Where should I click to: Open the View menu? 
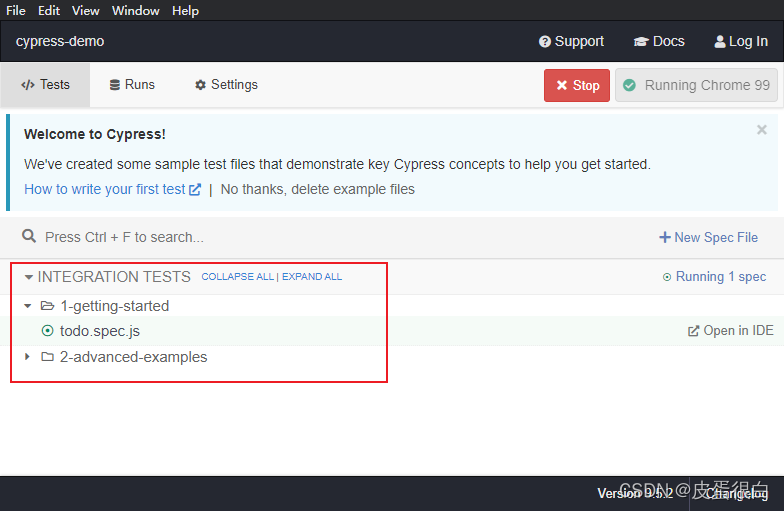[x=86, y=10]
